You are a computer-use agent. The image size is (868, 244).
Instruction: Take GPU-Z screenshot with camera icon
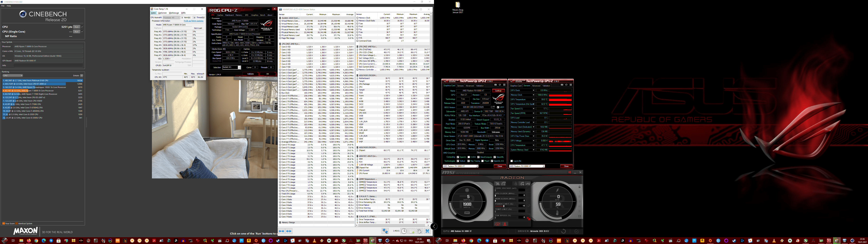[x=496, y=85]
